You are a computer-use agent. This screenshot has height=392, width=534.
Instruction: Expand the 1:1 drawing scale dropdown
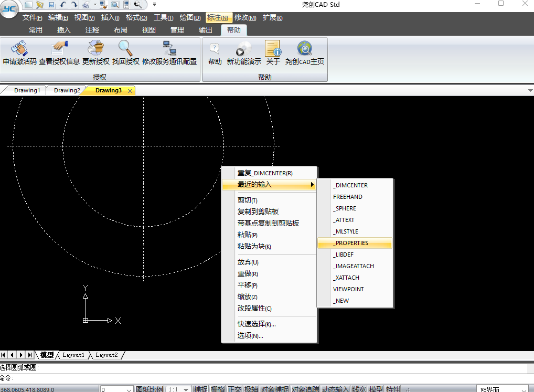click(186, 389)
